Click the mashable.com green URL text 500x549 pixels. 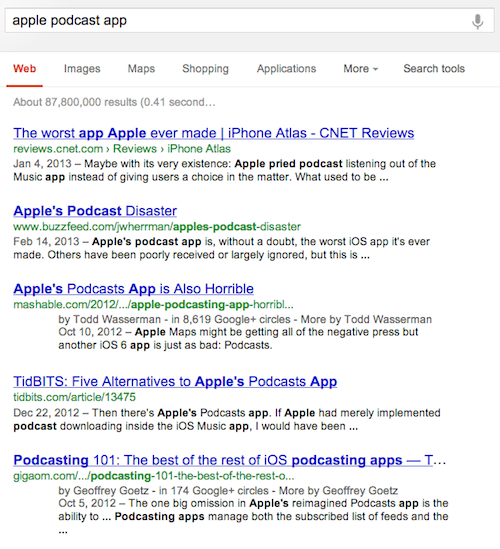click(153, 305)
